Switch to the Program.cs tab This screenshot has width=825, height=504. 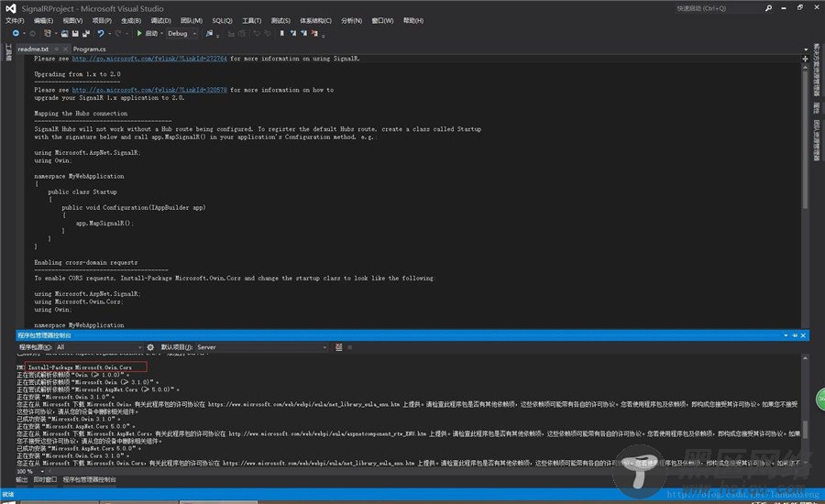90,49
